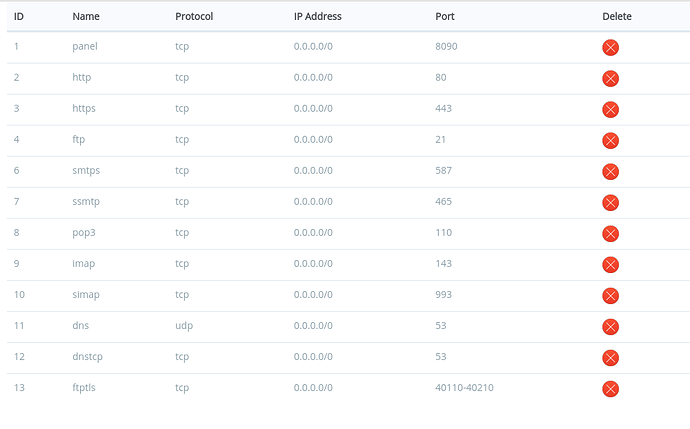
Task: Delete the ftptls port range rule
Action: 610,389
